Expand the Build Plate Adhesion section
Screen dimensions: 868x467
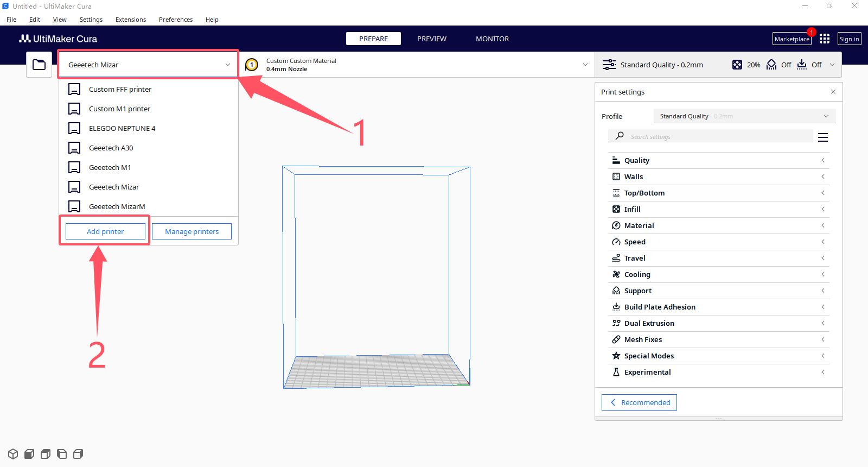[x=719, y=307]
